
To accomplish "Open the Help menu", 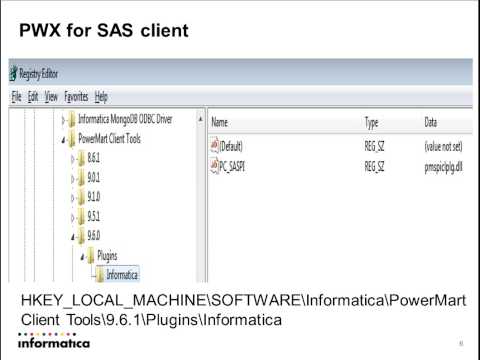I will click(x=101, y=97).
